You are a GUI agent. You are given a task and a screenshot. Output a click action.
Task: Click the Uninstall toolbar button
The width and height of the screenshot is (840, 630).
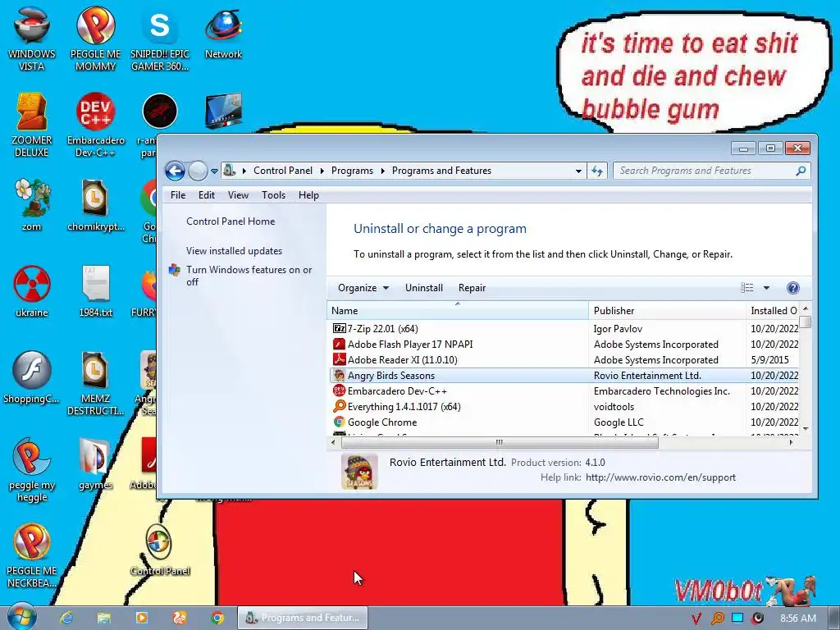424,288
